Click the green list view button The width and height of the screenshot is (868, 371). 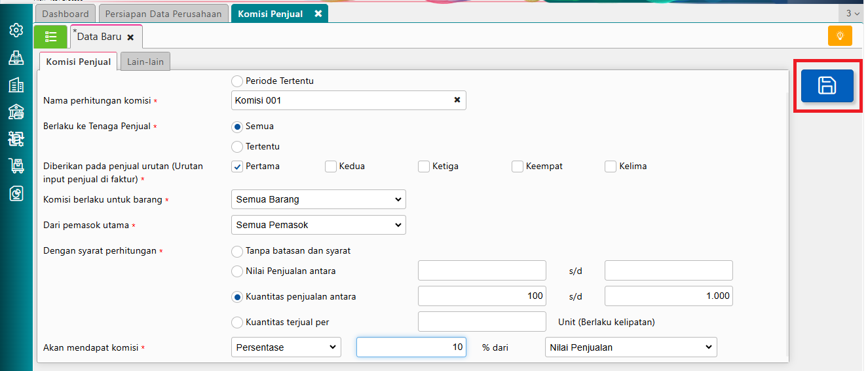point(50,37)
